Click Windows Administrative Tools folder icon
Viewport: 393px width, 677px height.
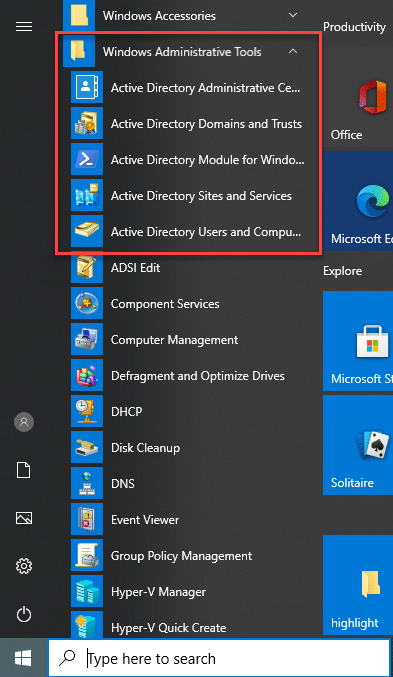[79, 51]
